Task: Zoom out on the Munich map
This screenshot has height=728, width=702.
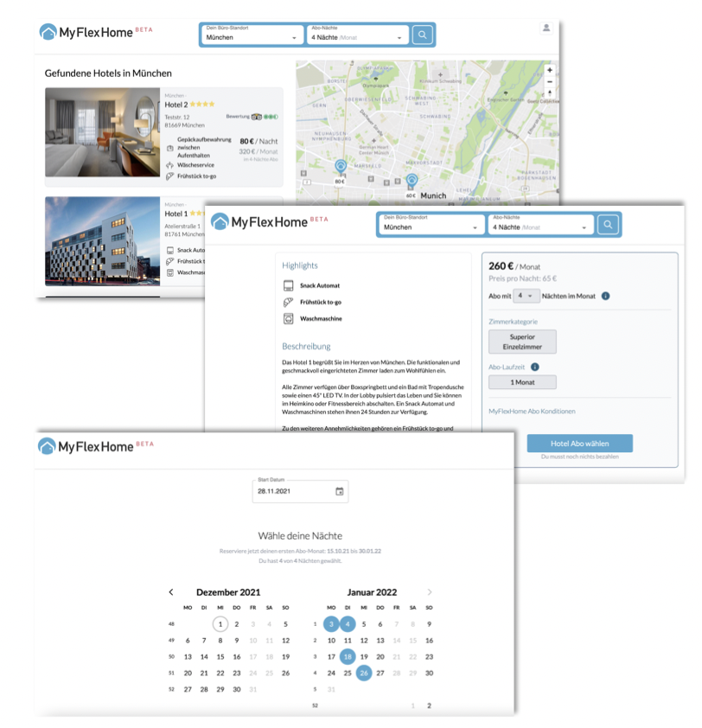Action: (x=550, y=82)
